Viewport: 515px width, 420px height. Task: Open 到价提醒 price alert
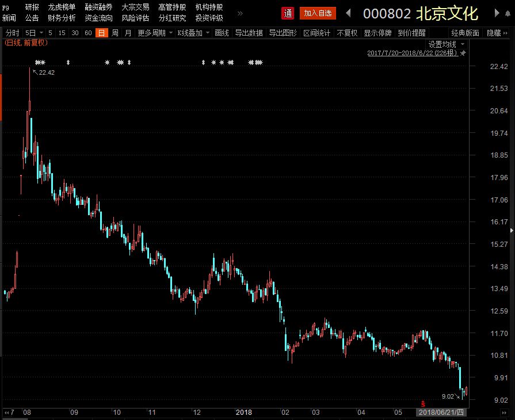(x=411, y=33)
